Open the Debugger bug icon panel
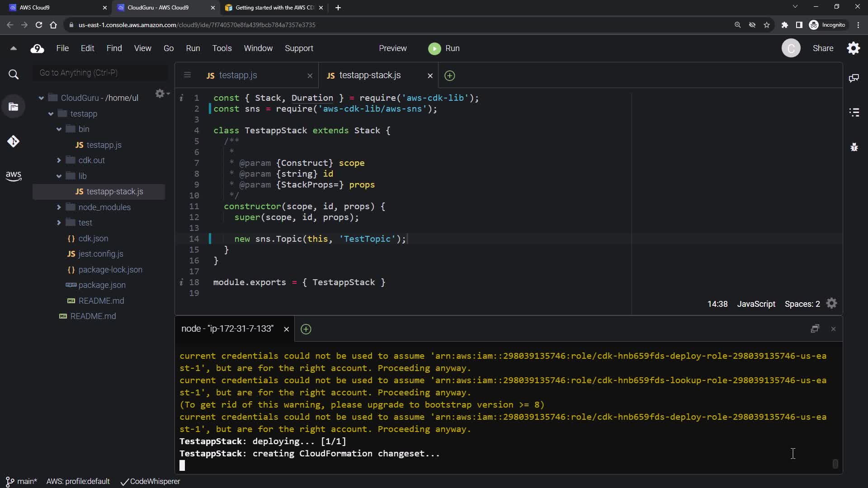This screenshot has width=868, height=488. [x=854, y=147]
